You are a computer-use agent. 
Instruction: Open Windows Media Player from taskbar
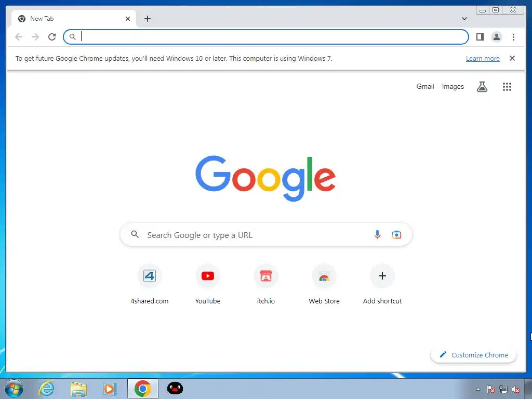(x=110, y=389)
